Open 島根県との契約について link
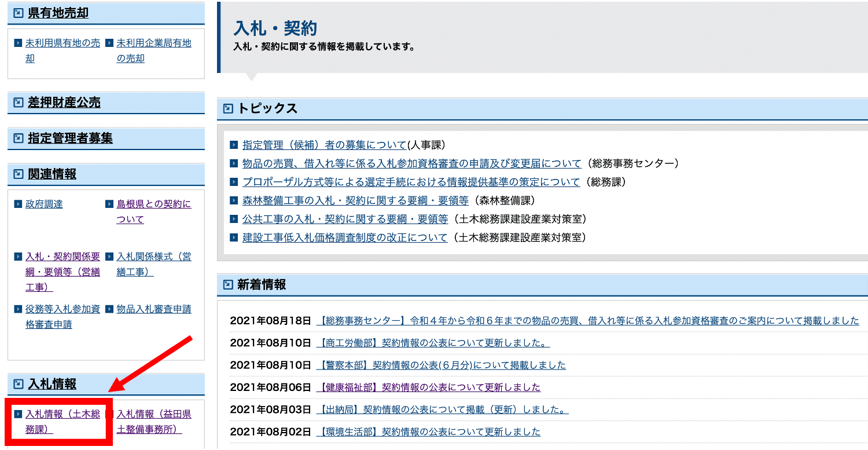 [153, 211]
